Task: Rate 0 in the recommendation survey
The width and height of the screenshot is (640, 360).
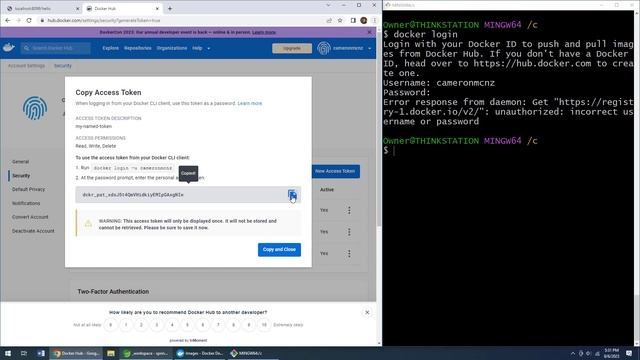Action: 111,325
